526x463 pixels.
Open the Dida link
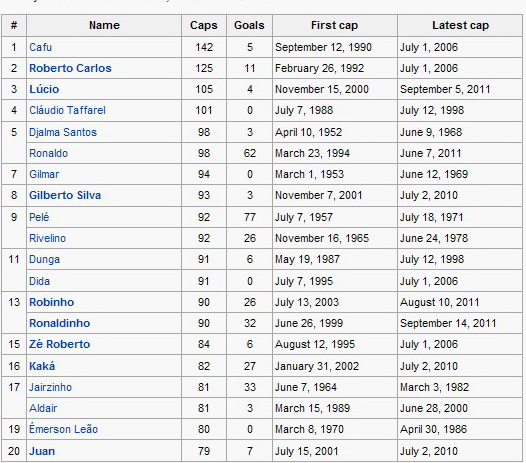click(39, 281)
